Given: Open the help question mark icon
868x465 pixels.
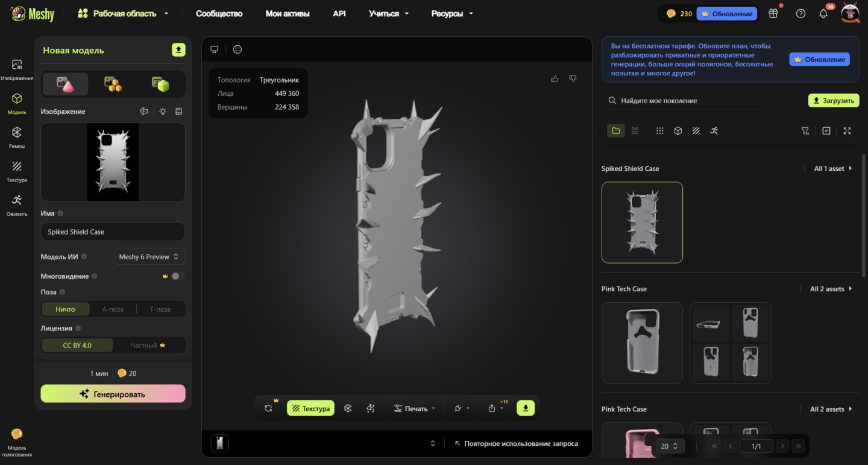Looking at the screenshot, I should pyautogui.click(x=800, y=13).
